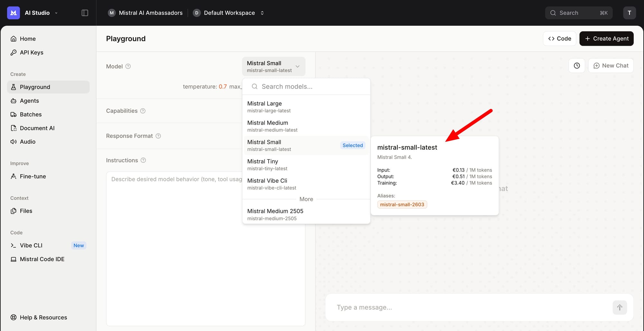The width and height of the screenshot is (644, 331).
Task: Click the Create Agent button
Action: coord(606,39)
